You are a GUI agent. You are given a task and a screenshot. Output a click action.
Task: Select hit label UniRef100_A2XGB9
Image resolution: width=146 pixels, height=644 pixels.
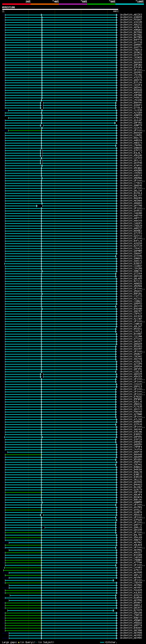click(x=131, y=113)
